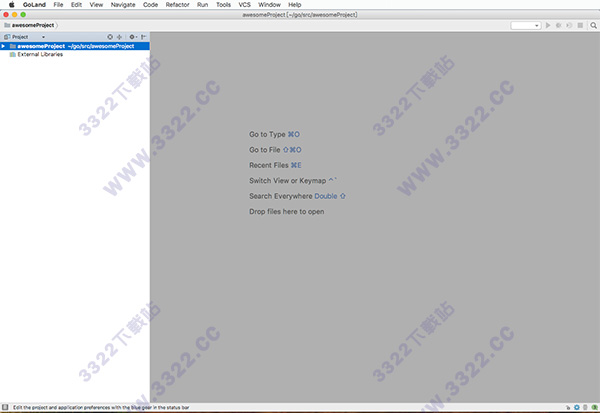Open the View menu
Viewport: 600px width, 413px height.
point(96,5)
